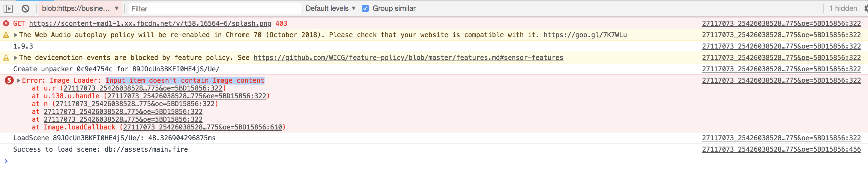Expand the Web Audio autoplay warning message
This screenshot has height=187, width=868.
16,35
